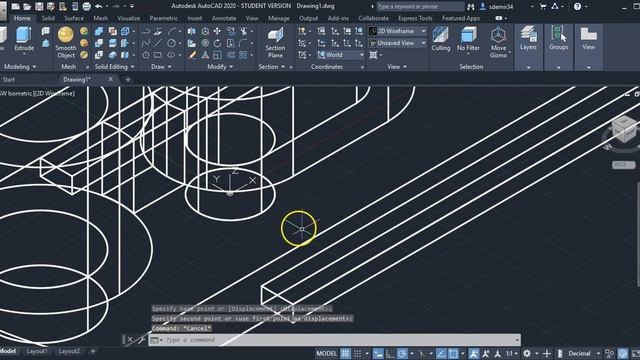This screenshot has width=640, height=360.
Task: Open the Section Plane tool
Action: 275,42
